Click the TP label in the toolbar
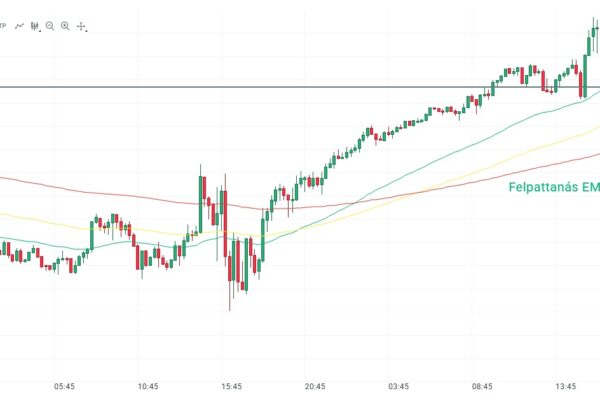This screenshot has height=400, width=600. (3, 25)
